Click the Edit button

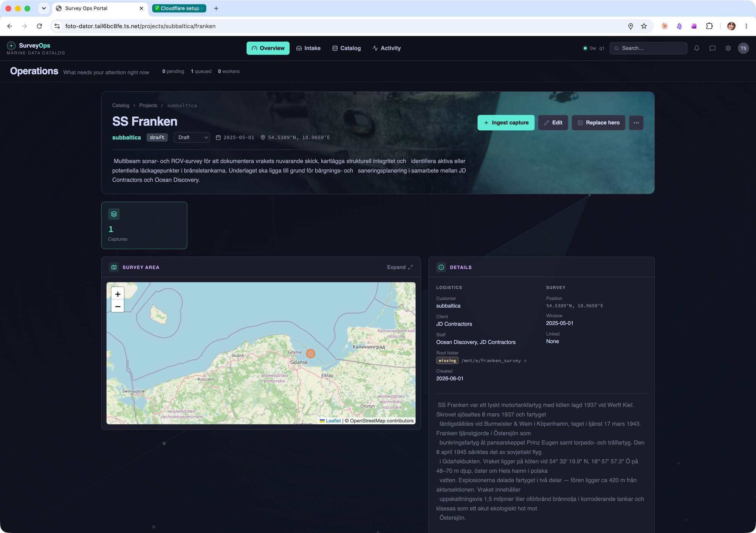pyautogui.click(x=553, y=123)
